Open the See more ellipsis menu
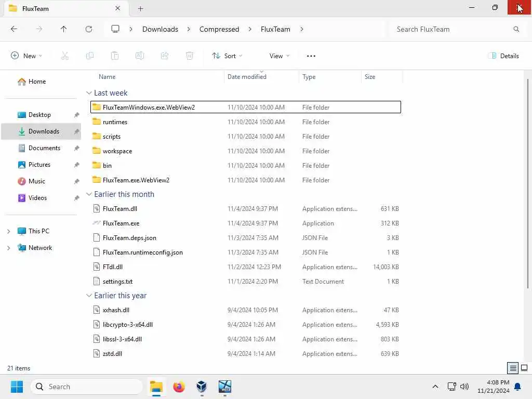This screenshot has width=532, height=399. coord(311,56)
